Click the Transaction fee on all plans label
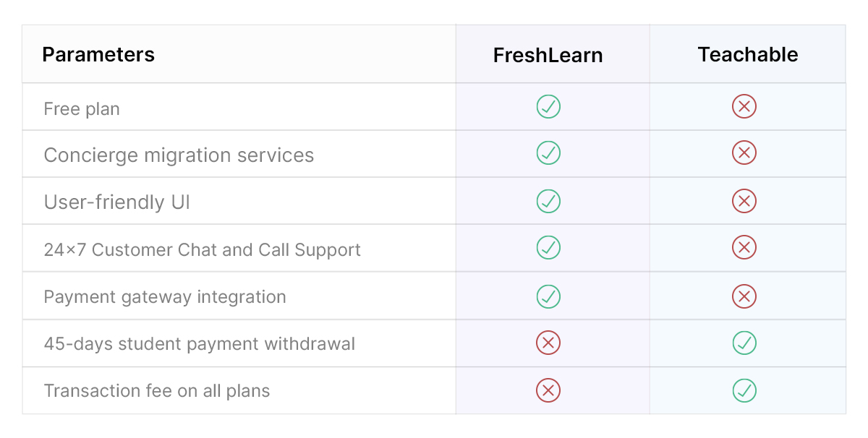 coord(157,391)
